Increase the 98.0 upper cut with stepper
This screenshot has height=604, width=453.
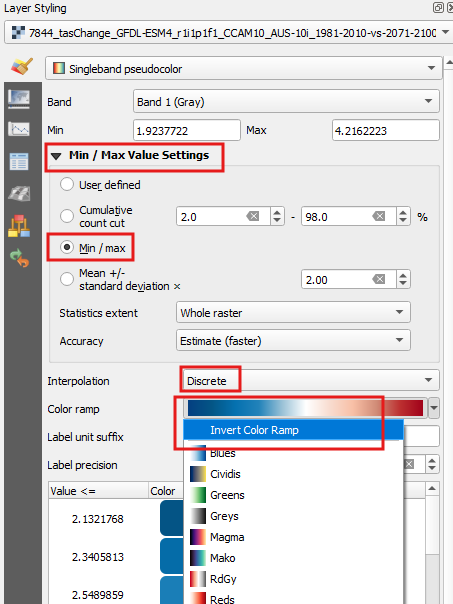point(403,212)
